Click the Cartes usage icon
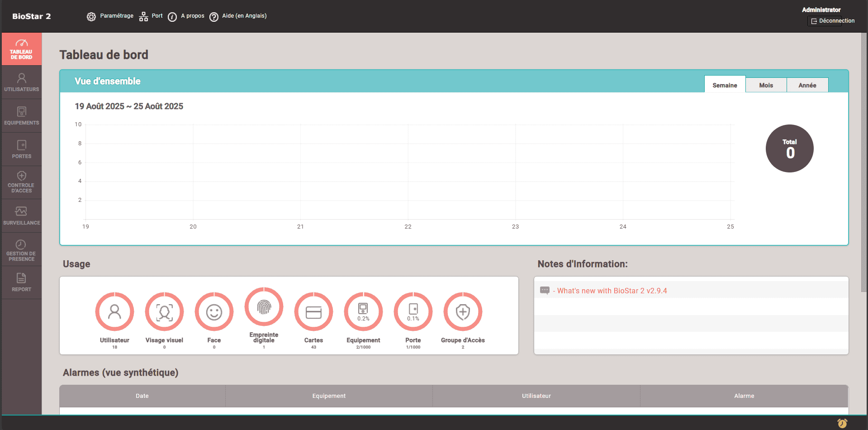 pos(313,311)
